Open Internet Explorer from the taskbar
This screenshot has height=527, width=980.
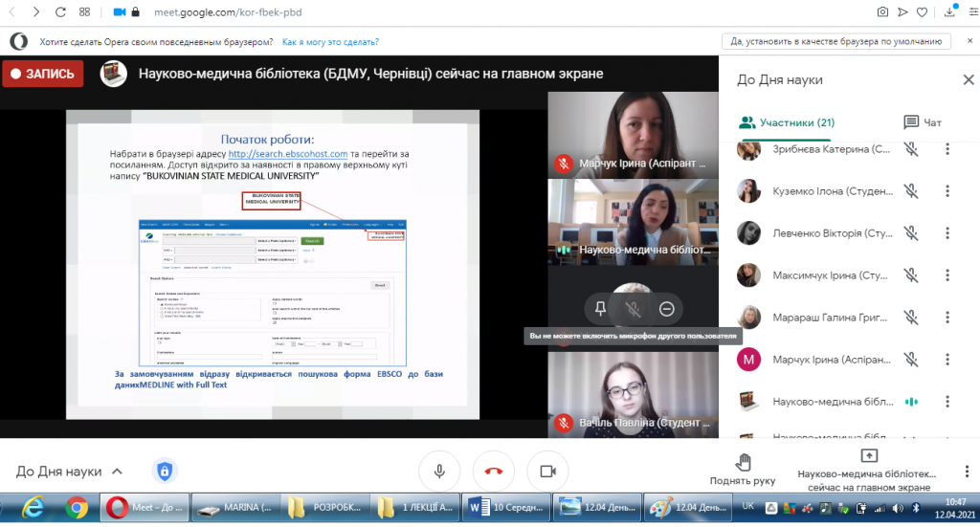pos(33,508)
